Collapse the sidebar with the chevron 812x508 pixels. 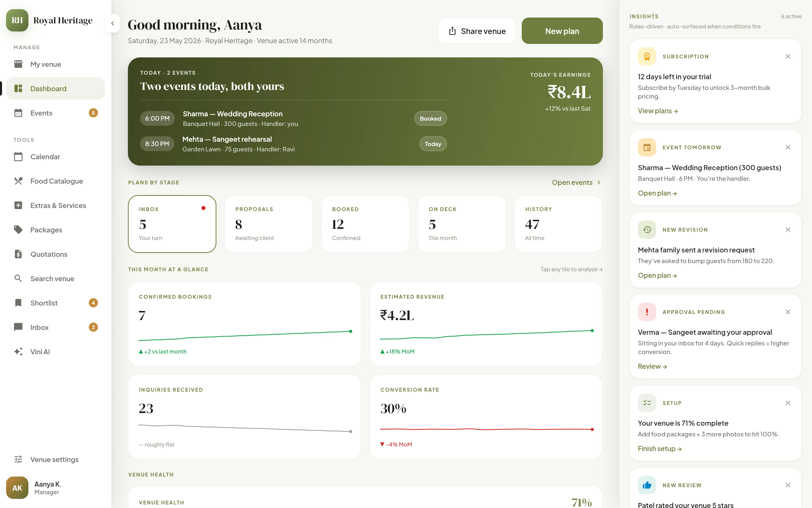tap(113, 23)
